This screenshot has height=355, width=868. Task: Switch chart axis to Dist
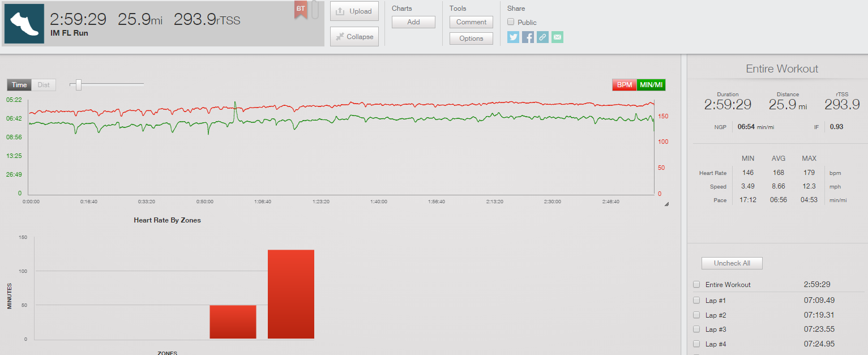click(x=44, y=85)
